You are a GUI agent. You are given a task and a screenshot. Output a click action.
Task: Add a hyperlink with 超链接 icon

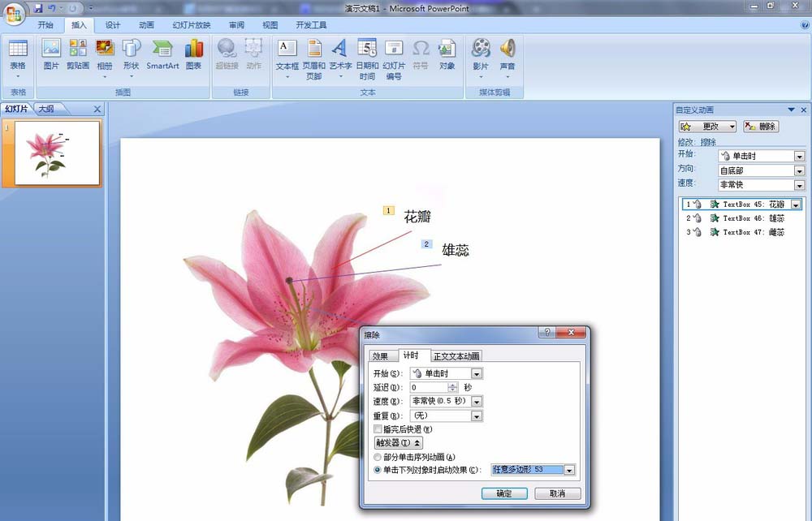(x=227, y=54)
